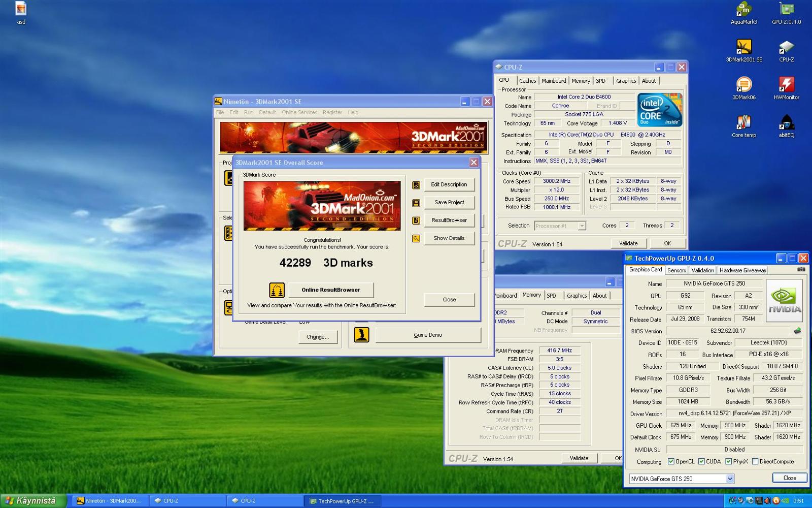
Task: Click Validate in the lower CPU-Z window
Action: [x=579, y=458]
